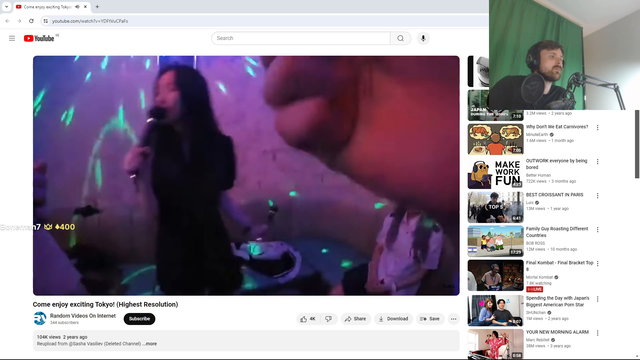The image size is (640, 360).
Task: Open 'BEST CROISSANT IN PARIS' thumbnail
Action: click(495, 207)
